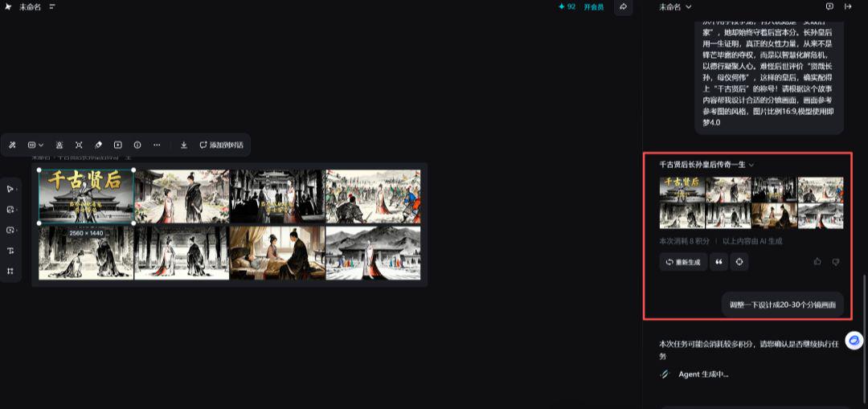Select the 千古贤后 title image on canvas

click(86, 197)
